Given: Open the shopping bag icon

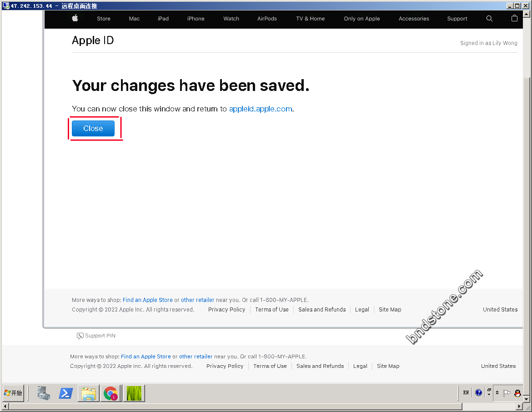Looking at the screenshot, I should [x=514, y=18].
